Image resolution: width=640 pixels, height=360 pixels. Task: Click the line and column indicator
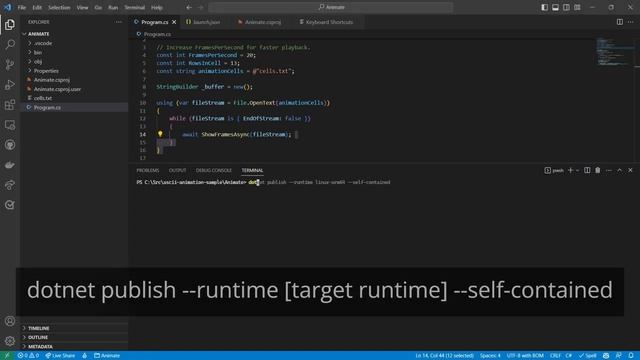pos(444,356)
